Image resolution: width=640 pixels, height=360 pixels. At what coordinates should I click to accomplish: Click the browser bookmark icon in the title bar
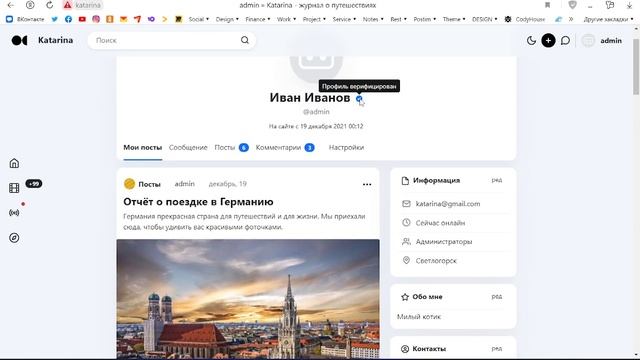coord(547,5)
